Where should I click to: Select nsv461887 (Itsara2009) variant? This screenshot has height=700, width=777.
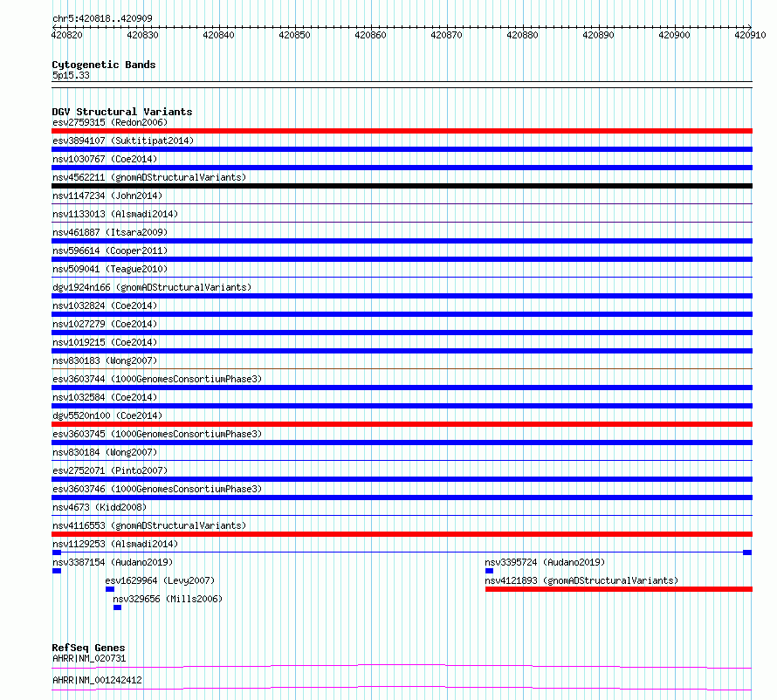(110, 232)
